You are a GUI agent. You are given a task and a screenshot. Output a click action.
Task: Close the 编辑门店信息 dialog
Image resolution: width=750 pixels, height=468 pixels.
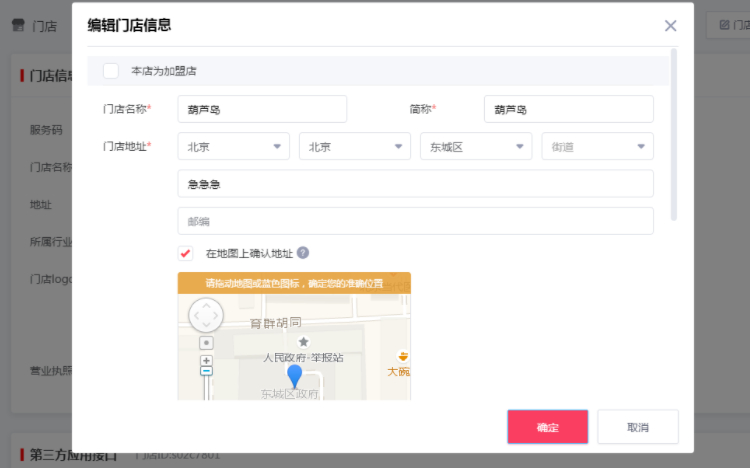point(670,26)
